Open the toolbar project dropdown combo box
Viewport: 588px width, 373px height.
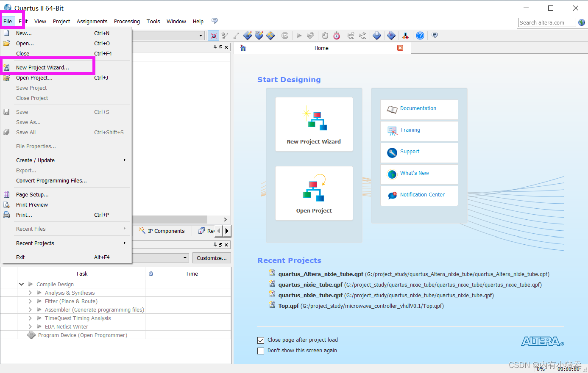[201, 36]
